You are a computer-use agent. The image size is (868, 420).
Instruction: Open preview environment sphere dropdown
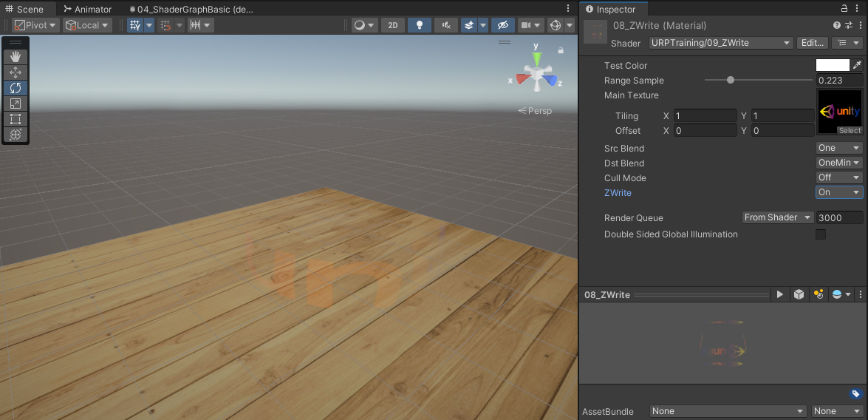(841, 294)
